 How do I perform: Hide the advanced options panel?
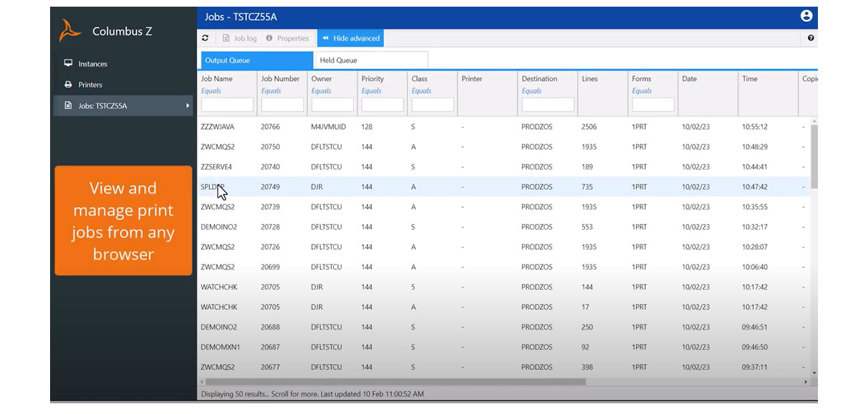click(350, 38)
